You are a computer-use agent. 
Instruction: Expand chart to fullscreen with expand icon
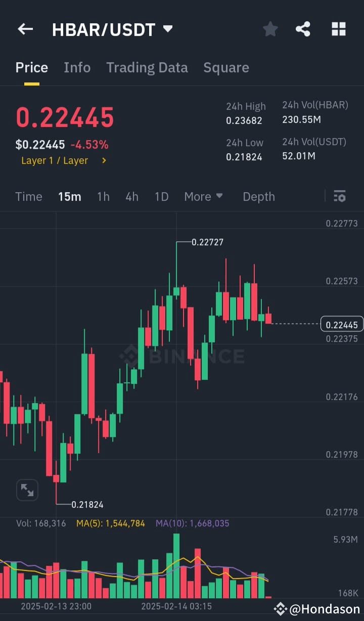pyautogui.click(x=27, y=490)
